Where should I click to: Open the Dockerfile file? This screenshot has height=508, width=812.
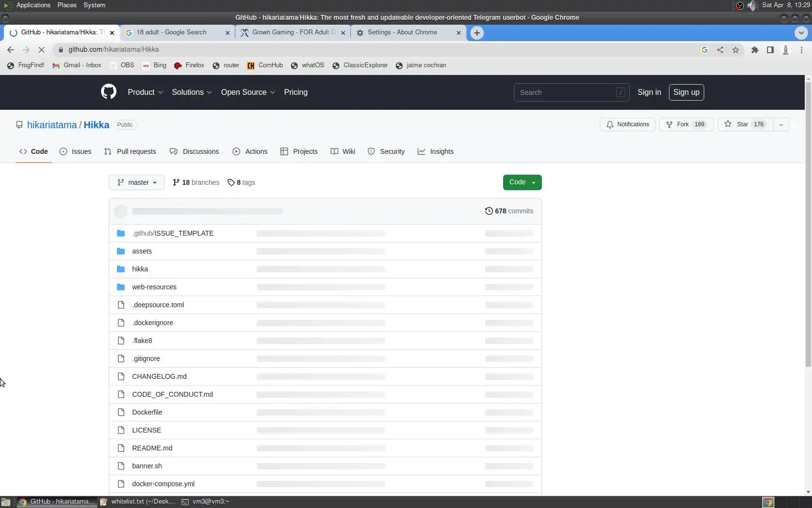147,412
